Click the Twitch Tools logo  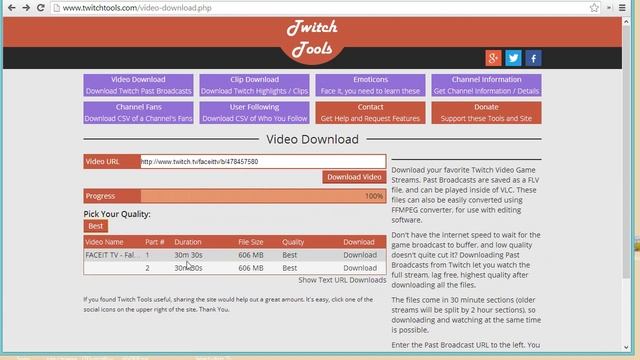pos(312,39)
